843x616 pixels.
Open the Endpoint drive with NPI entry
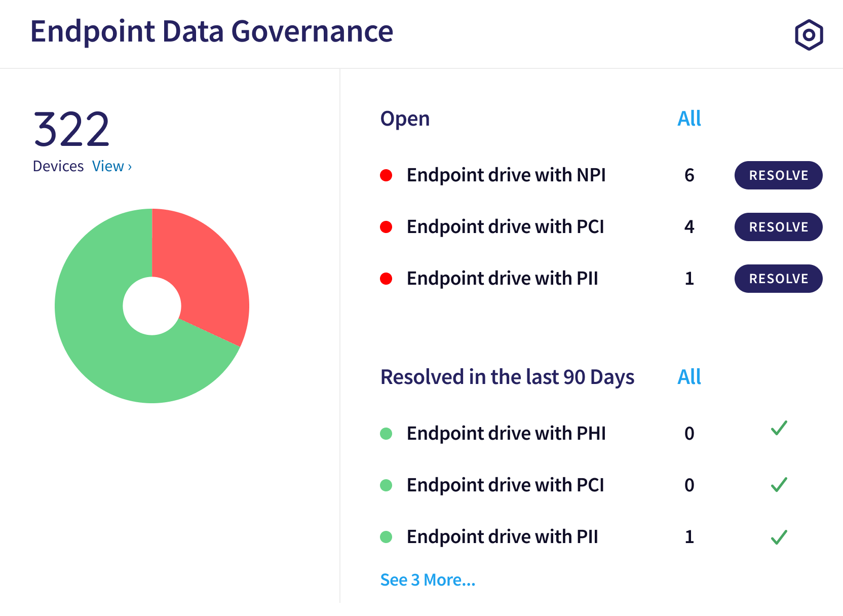click(x=506, y=175)
